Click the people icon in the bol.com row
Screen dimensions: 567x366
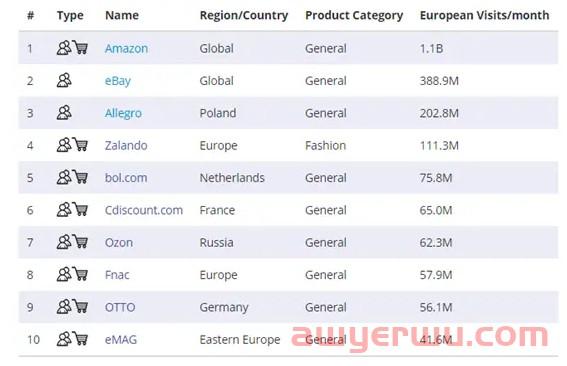(64, 177)
